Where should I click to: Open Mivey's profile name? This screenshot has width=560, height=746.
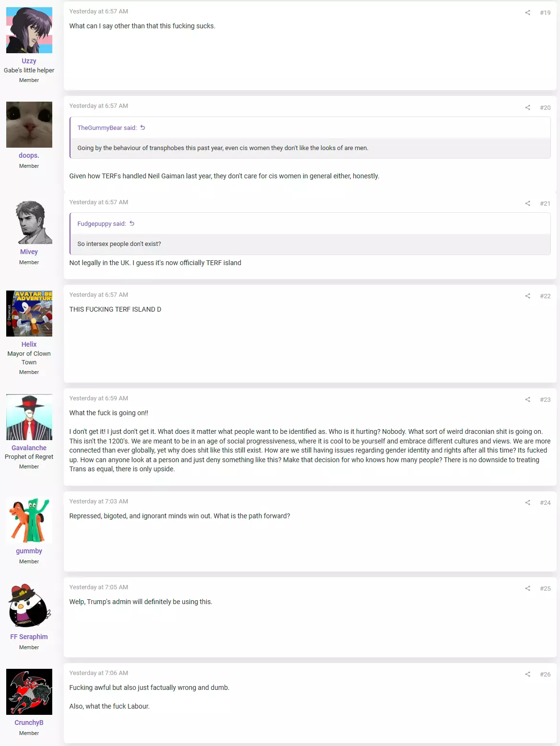29,252
